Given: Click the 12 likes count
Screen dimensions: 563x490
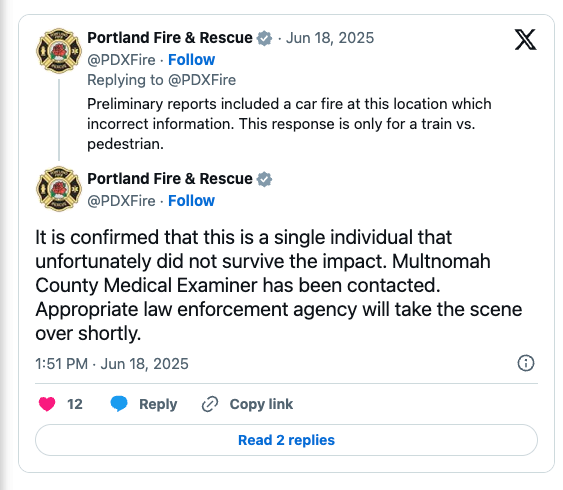Looking at the screenshot, I should [x=75, y=404].
